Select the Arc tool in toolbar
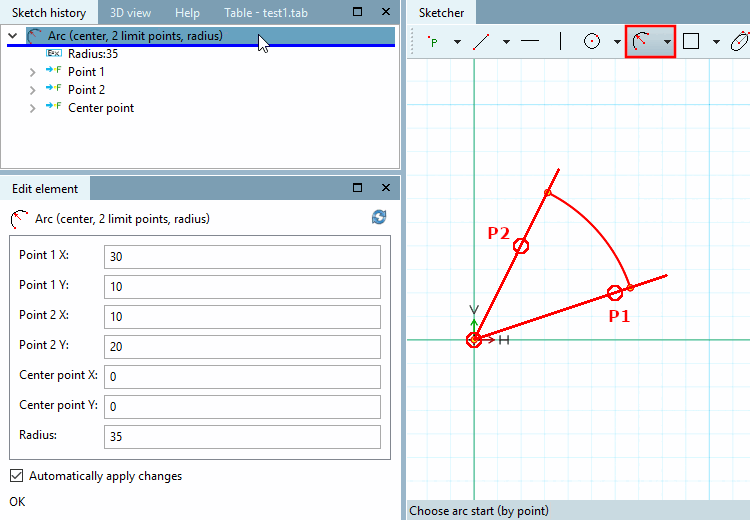Viewport: 750px width, 520px height. [641, 42]
